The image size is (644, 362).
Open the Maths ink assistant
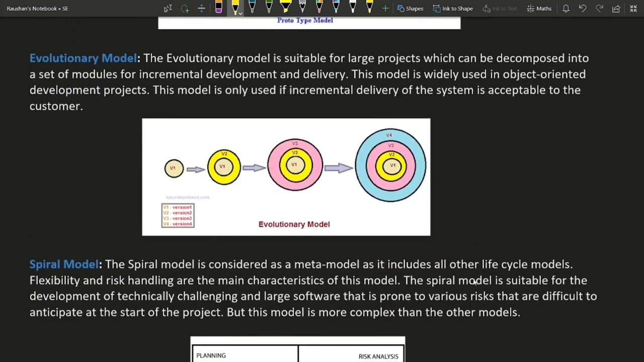pos(539,9)
